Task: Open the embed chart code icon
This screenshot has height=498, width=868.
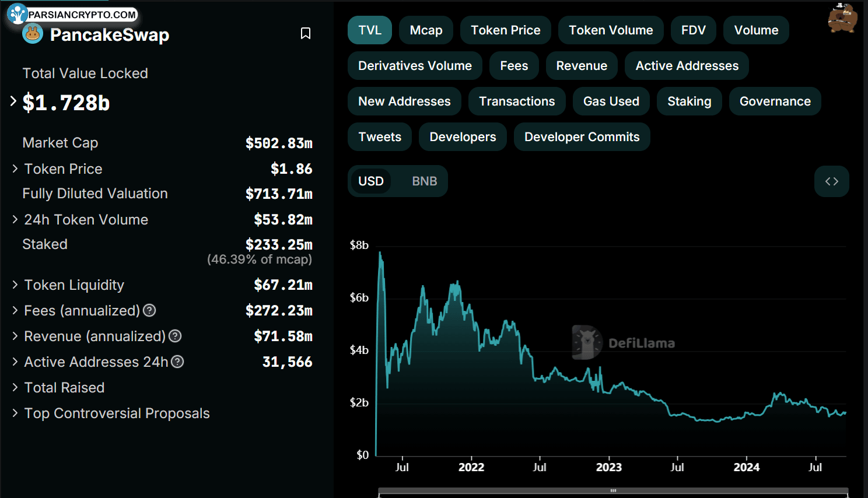Action: point(832,181)
